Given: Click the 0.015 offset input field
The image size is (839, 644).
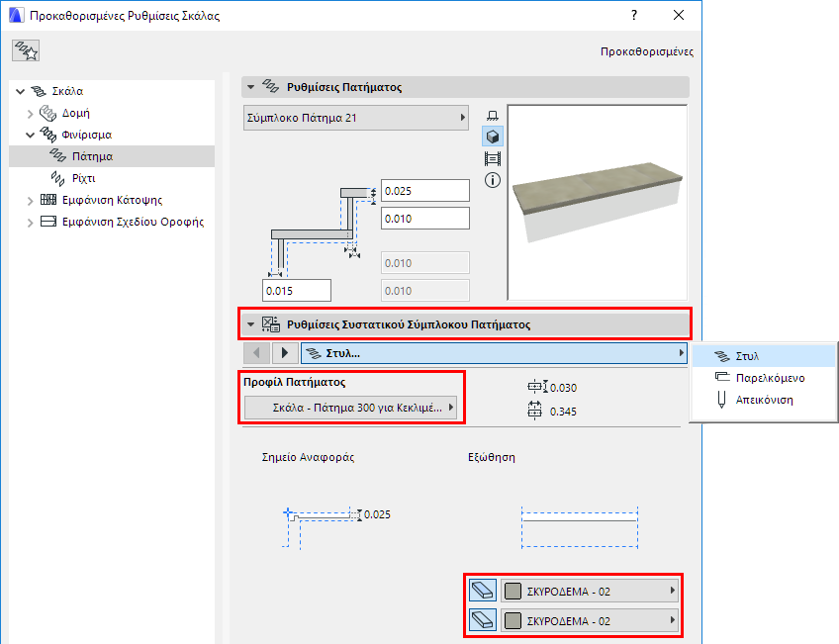Looking at the screenshot, I should click(297, 291).
